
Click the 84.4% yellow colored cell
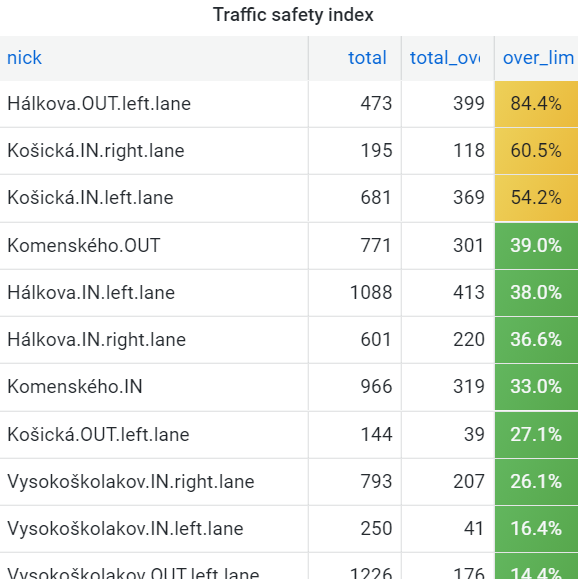(536, 104)
